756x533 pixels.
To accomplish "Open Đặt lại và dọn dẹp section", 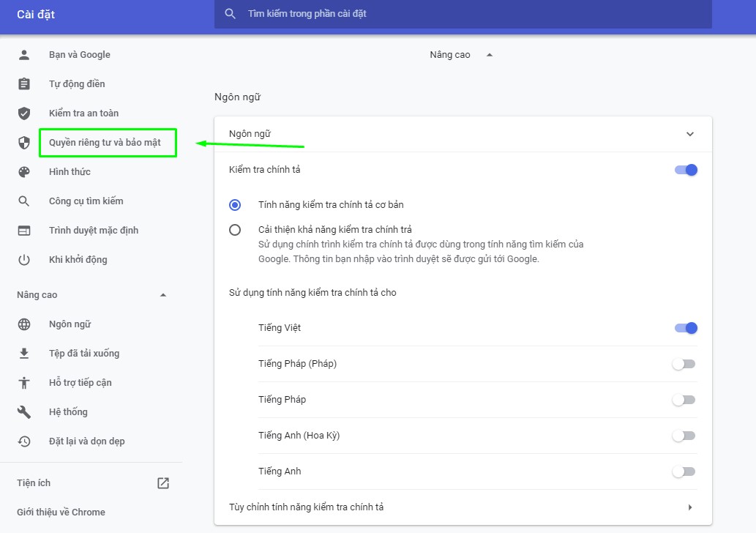I will tap(87, 441).
